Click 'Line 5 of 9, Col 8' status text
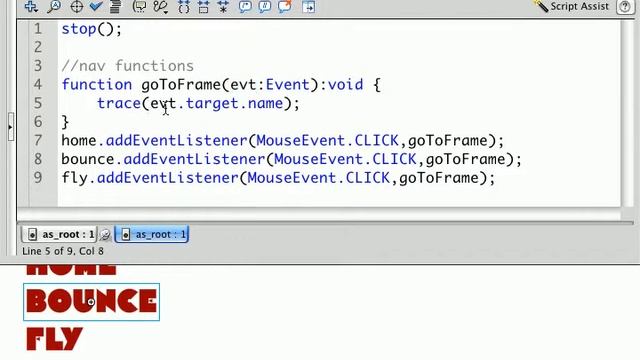Screen dimensions: 640x360 coord(63,251)
